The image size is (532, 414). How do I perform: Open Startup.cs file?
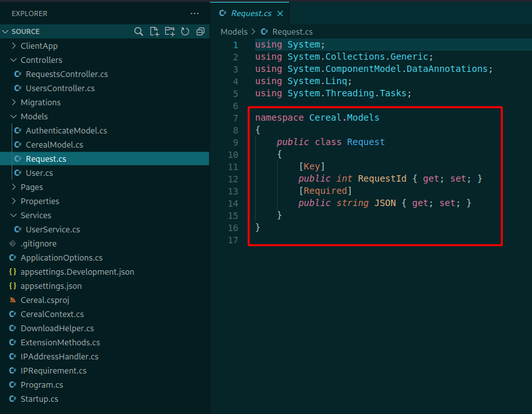pyautogui.click(x=105, y=399)
